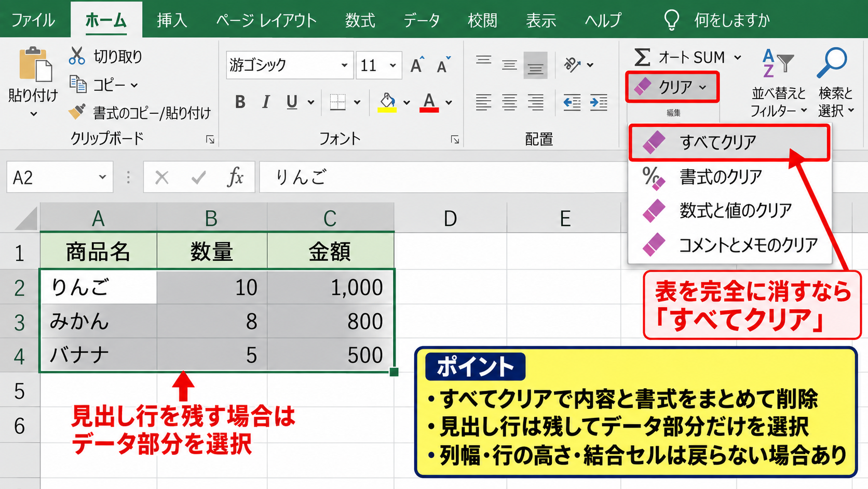Choose 数式と値のクリア menu item
The image size is (868, 489).
(x=729, y=210)
